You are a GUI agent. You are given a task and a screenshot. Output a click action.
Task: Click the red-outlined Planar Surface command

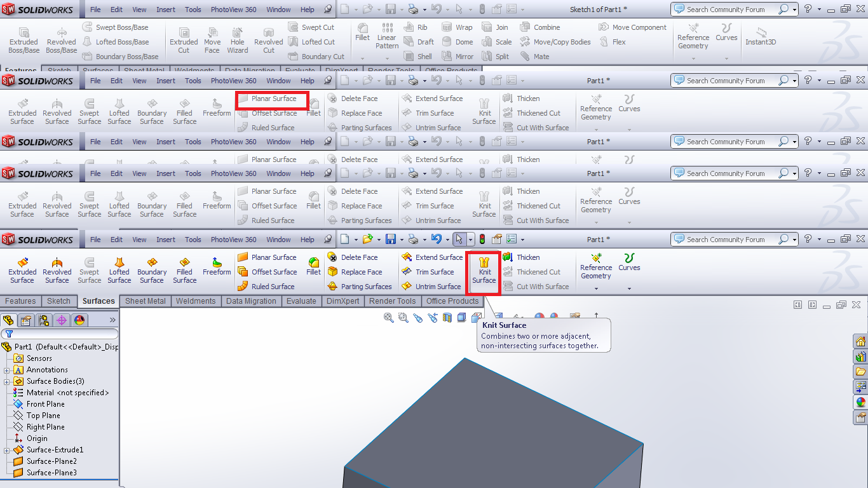tap(272, 99)
